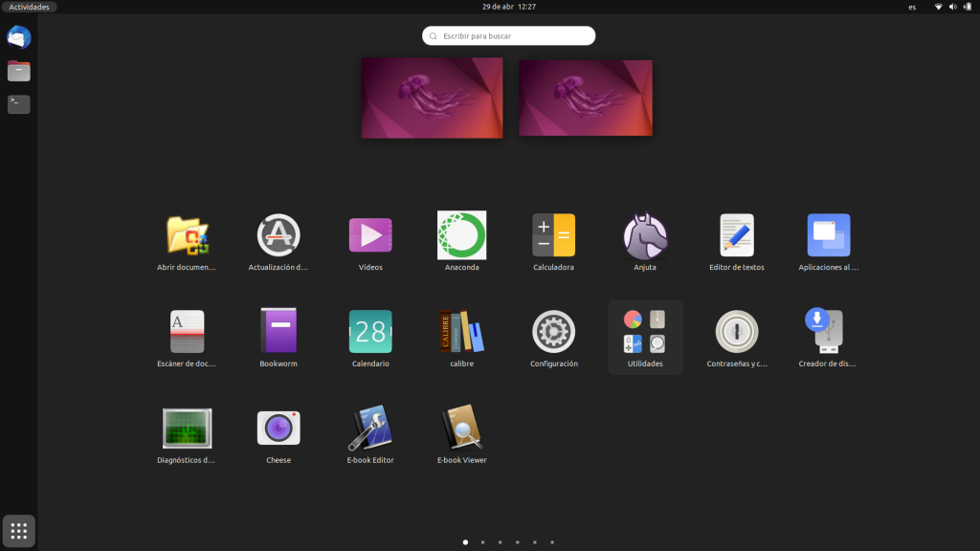The width and height of the screenshot is (980, 551).
Task: Open the Actividades menu
Action: 29,7
